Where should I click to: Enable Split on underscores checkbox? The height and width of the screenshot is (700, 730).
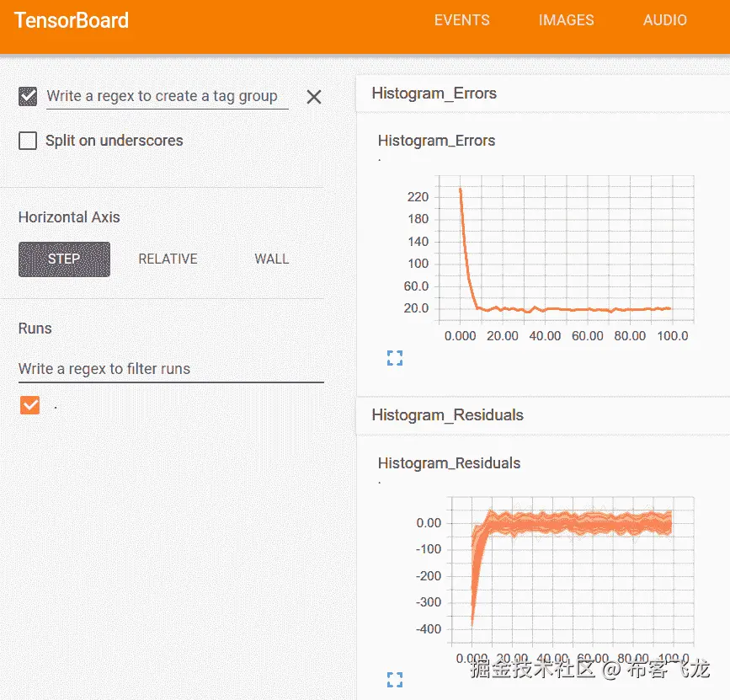28,140
